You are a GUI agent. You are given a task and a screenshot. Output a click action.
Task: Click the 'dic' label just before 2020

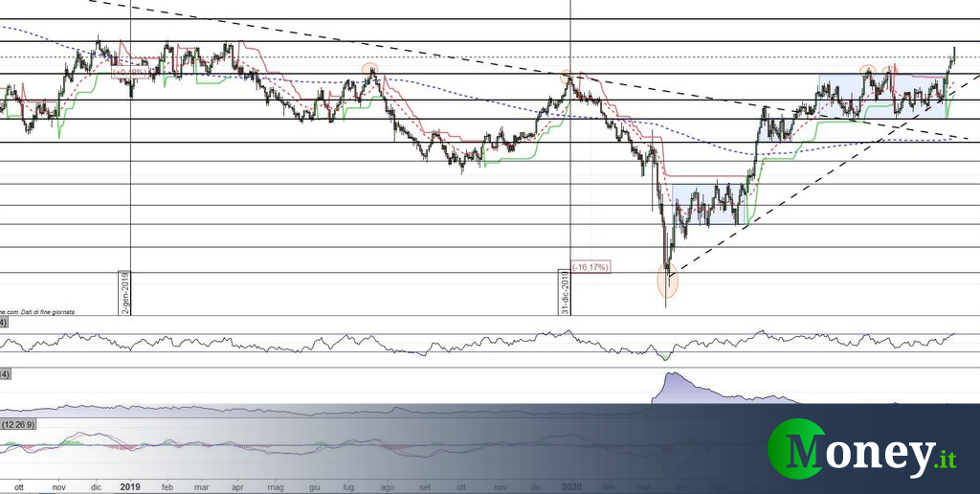(536, 486)
